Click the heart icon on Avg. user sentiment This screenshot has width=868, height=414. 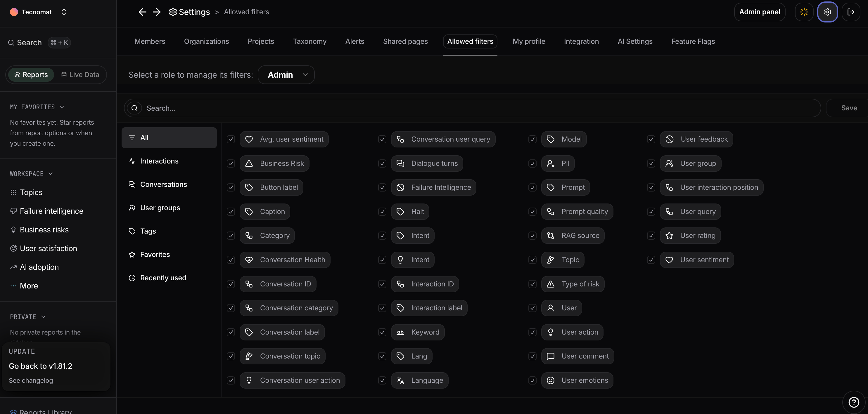click(x=249, y=139)
